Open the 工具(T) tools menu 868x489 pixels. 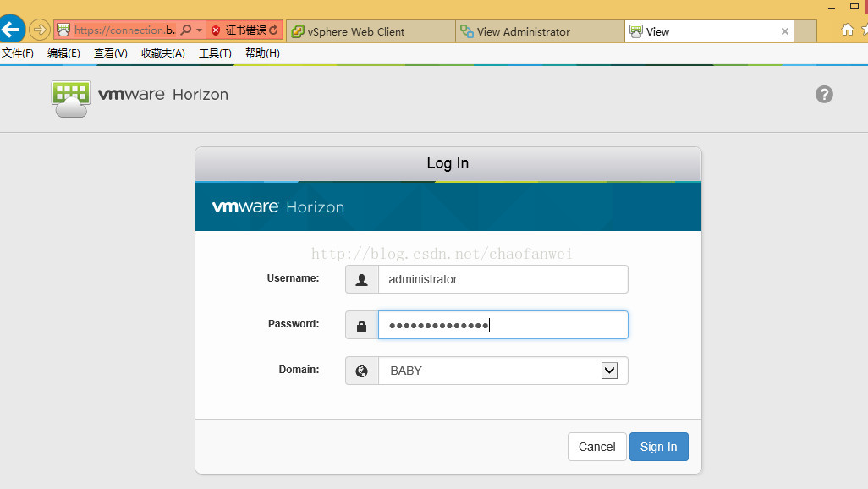tap(215, 53)
